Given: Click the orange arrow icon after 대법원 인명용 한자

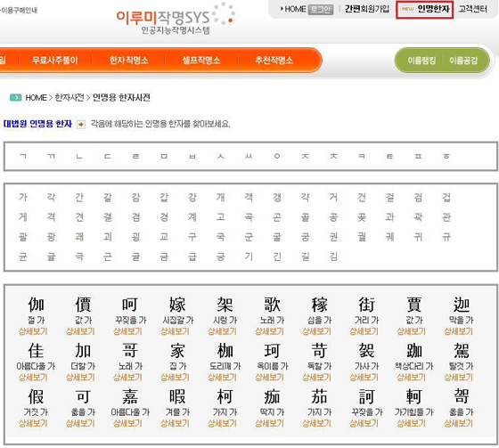Looking at the screenshot, I should (x=81, y=125).
